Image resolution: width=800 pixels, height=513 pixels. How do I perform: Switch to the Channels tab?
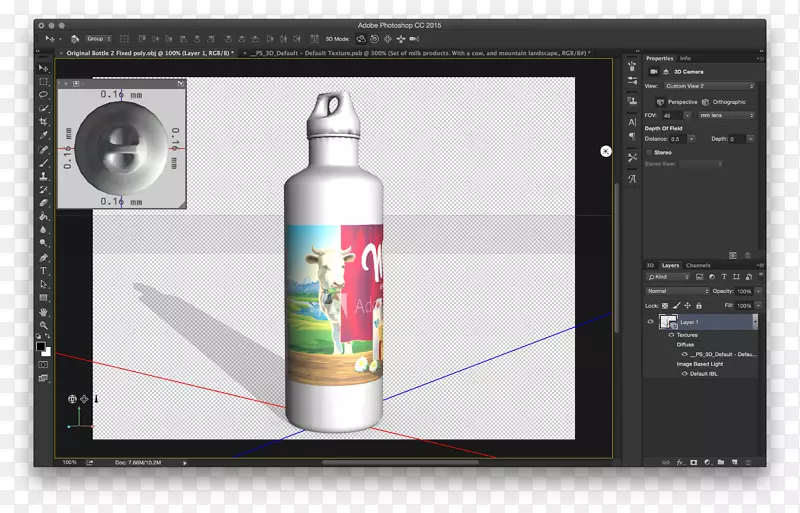coord(698,265)
